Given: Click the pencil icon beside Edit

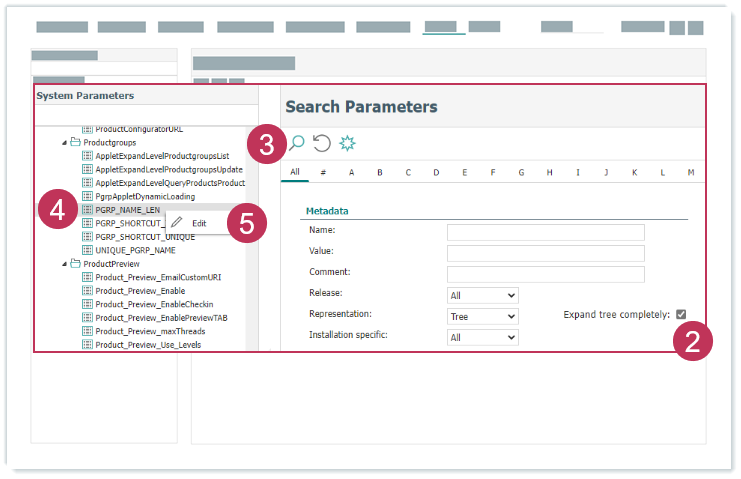Looking at the screenshot, I should (x=177, y=223).
